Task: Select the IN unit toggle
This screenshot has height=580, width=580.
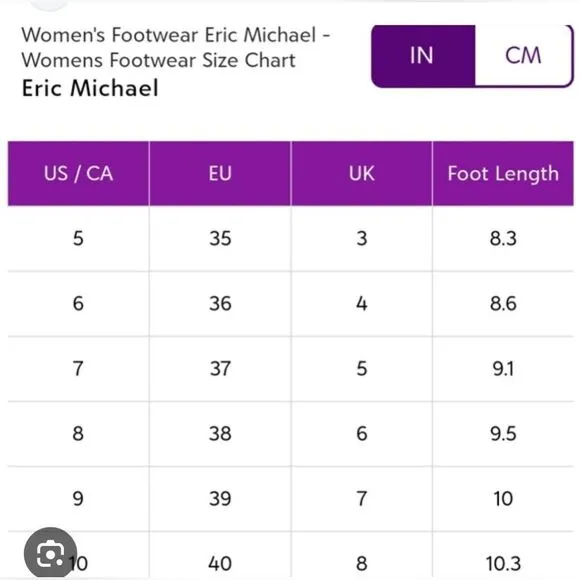Action: (423, 56)
